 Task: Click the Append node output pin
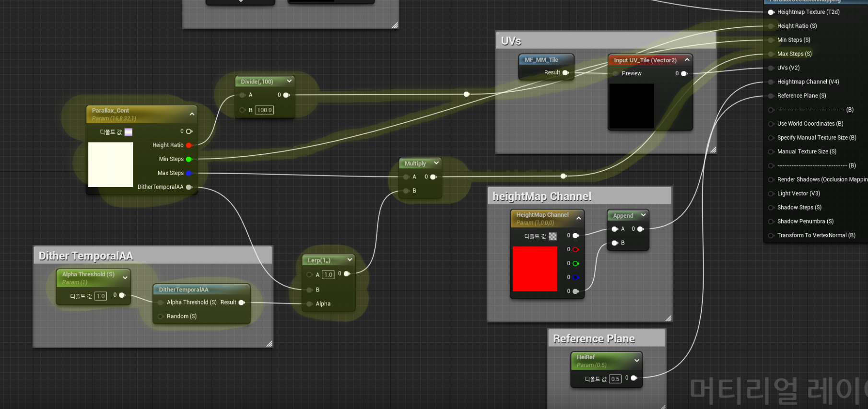[x=640, y=229]
